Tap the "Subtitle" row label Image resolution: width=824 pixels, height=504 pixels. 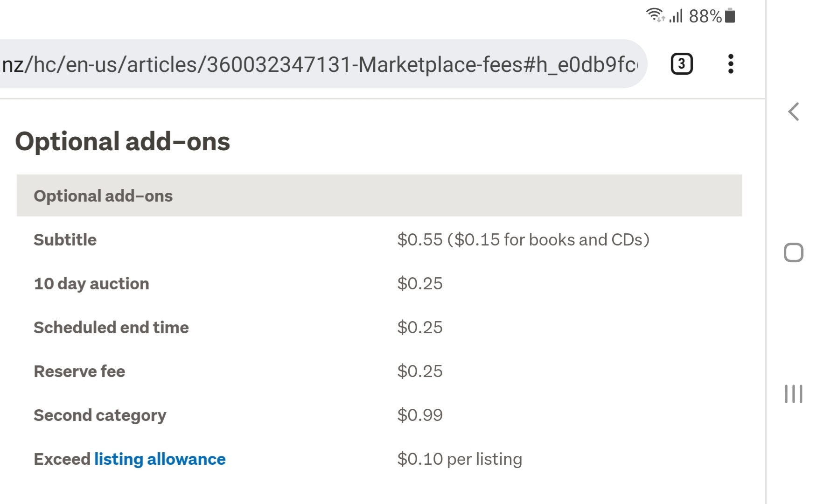point(65,240)
